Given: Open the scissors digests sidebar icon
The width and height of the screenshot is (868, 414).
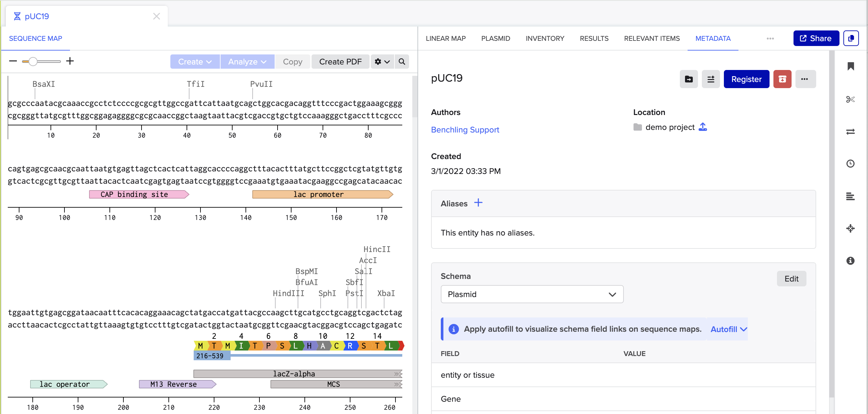Looking at the screenshot, I should [850, 99].
